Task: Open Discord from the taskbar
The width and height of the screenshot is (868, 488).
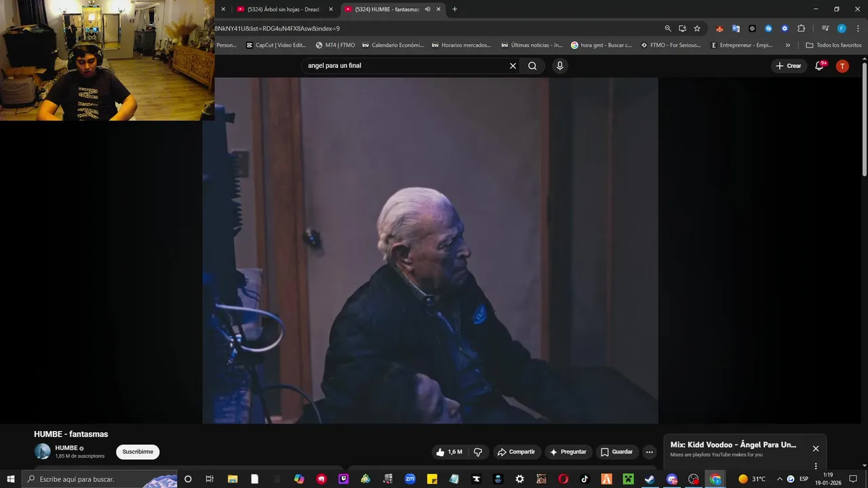Action: (x=671, y=479)
